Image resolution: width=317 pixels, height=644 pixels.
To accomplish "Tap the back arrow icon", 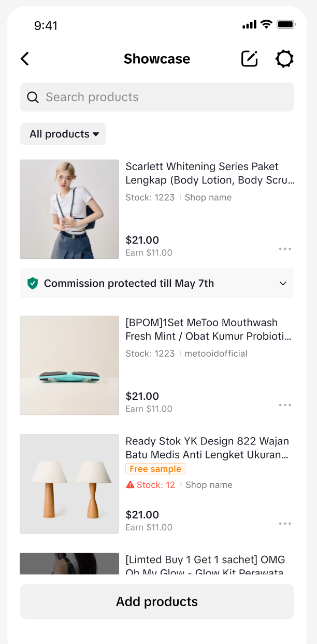I will 25,59.
